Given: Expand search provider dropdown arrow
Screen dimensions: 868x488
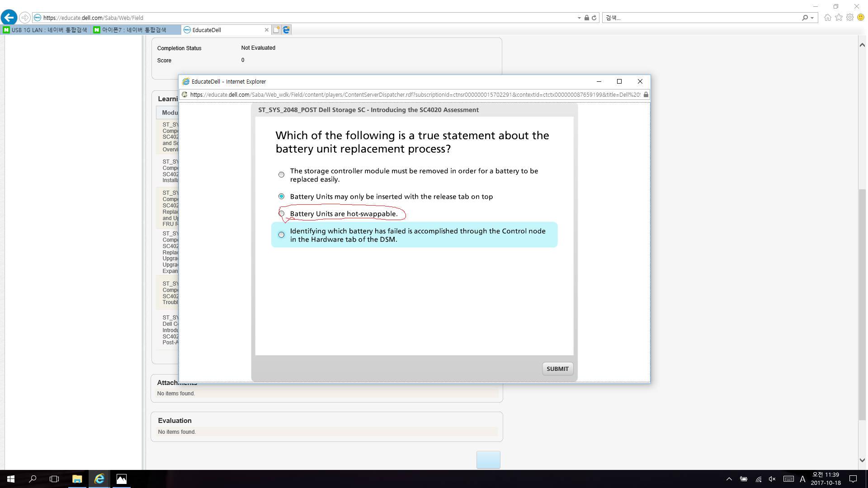Looking at the screenshot, I should (x=812, y=18).
